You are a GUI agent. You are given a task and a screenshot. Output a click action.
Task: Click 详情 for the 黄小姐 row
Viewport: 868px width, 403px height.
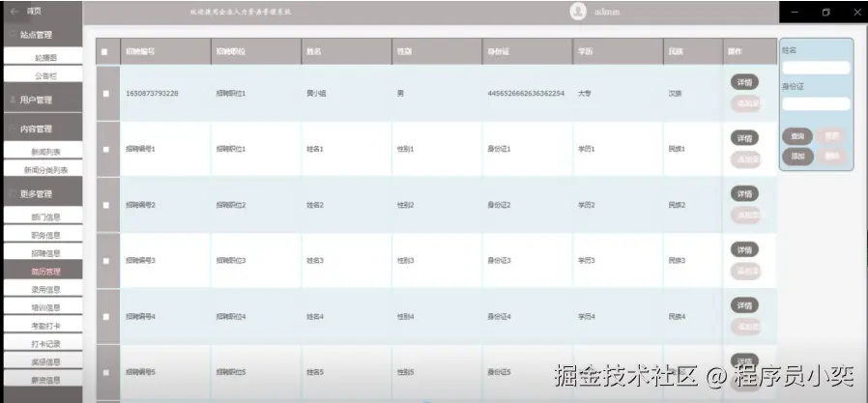[744, 82]
